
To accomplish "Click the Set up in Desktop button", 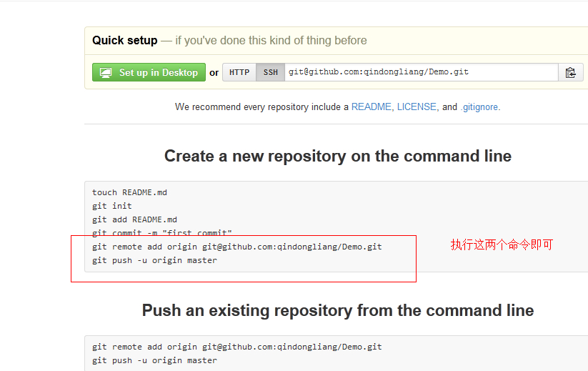I will (x=149, y=72).
